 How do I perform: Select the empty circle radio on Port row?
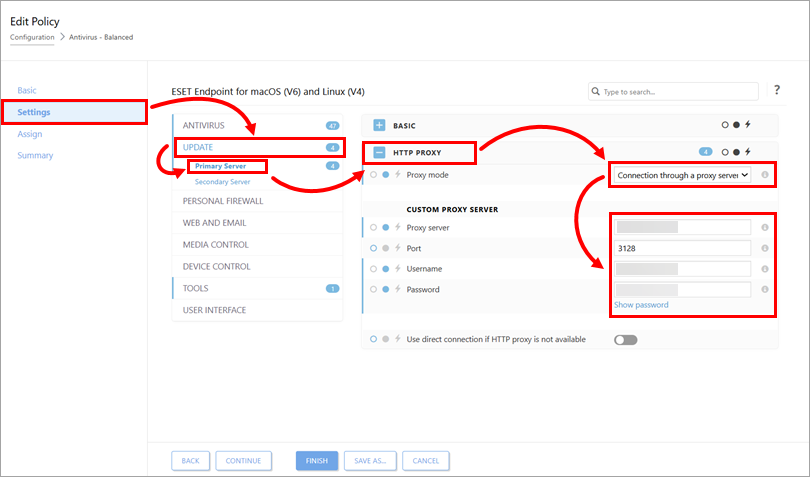pyautogui.click(x=373, y=248)
